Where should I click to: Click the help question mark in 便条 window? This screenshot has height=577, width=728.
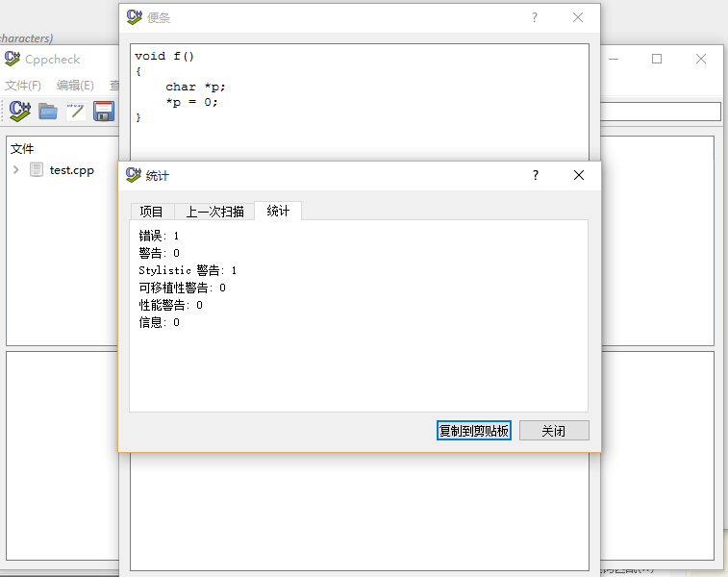[535, 17]
